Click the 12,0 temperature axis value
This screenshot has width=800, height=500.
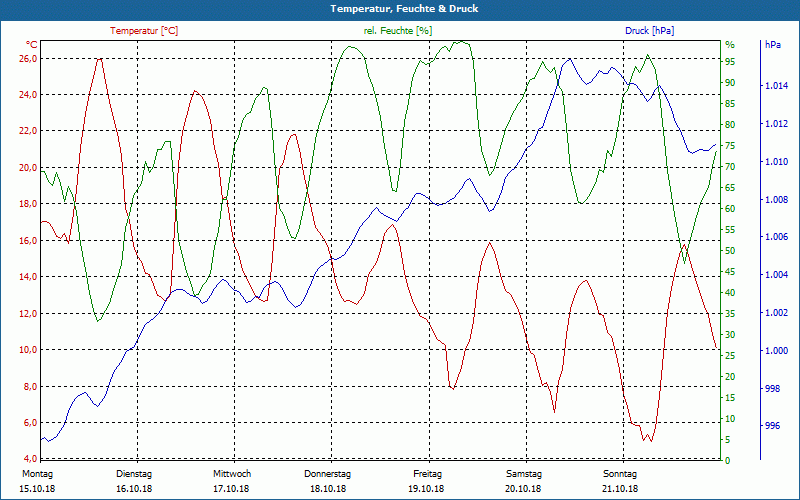[x=28, y=314]
